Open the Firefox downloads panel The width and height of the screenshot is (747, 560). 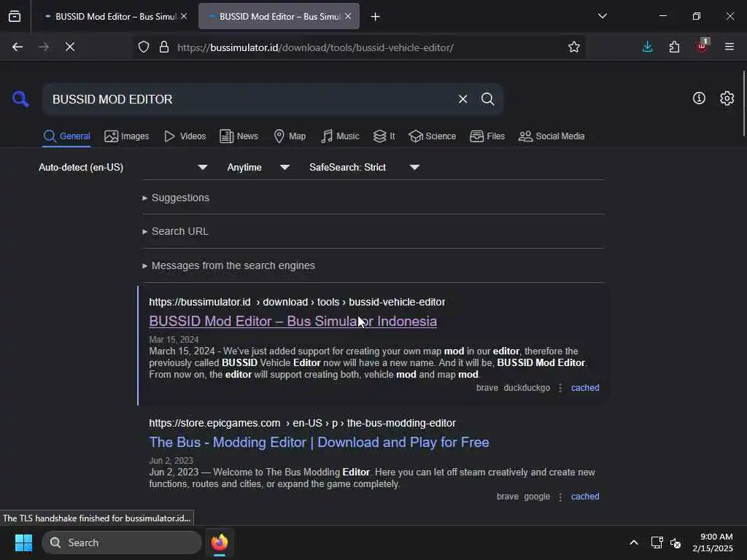(x=648, y=47)
